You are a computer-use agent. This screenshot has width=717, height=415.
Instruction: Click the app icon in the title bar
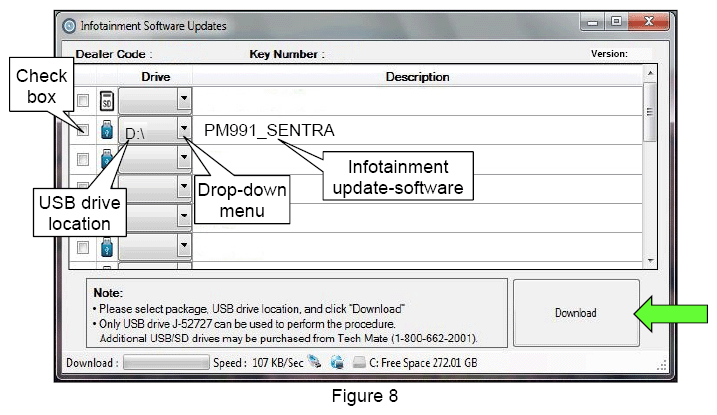pos(69,25)
